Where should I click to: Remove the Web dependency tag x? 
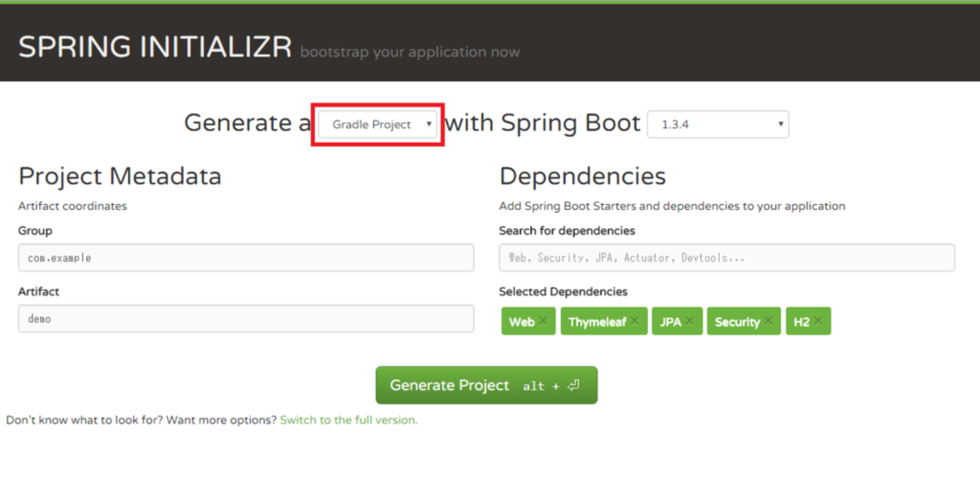(543, 321)
